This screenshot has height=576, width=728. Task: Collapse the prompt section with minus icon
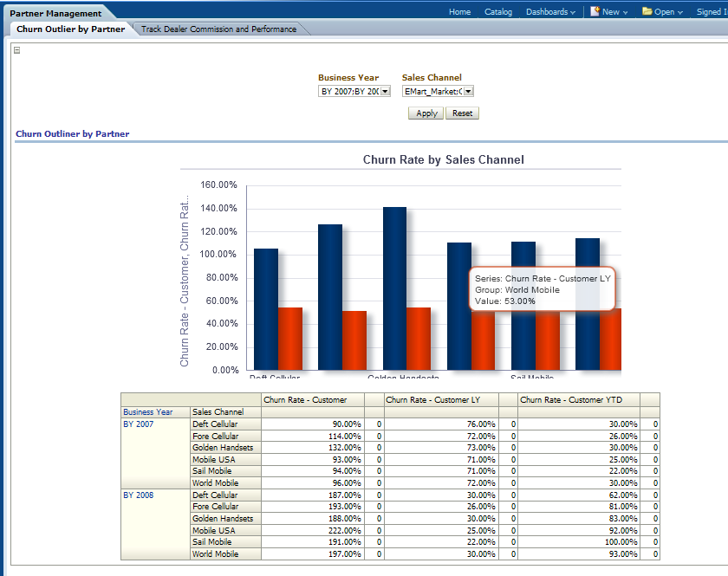[x=17, y=50]
